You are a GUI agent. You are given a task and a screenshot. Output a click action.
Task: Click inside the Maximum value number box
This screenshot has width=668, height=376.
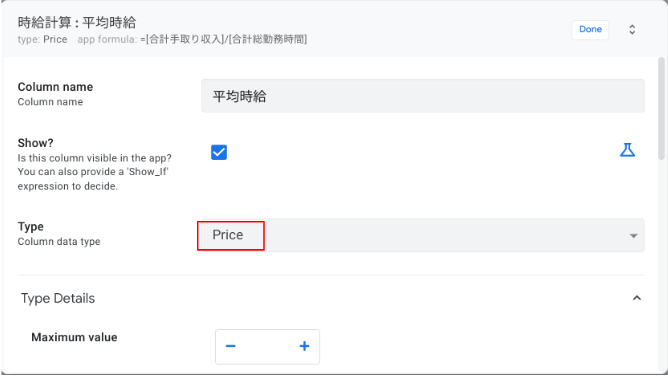267,346
